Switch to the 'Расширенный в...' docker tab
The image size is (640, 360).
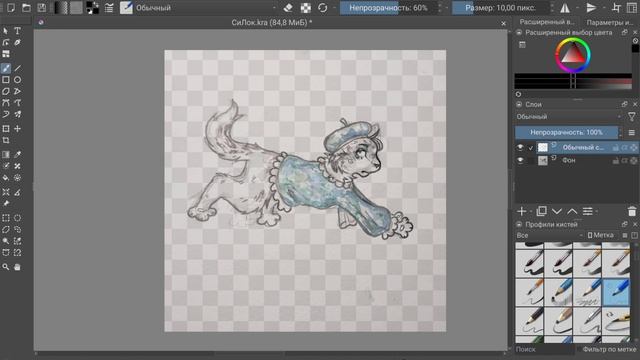[x=547, y=22]
